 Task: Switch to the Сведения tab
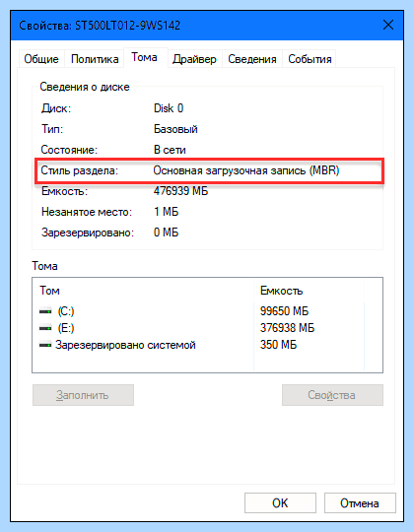pos(252,59)
